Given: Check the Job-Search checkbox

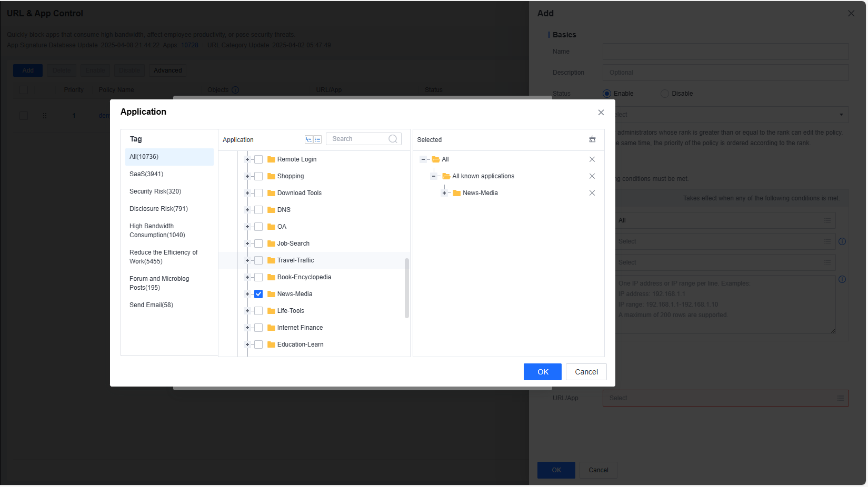Looking at the screenshot, I should point(258,244).
